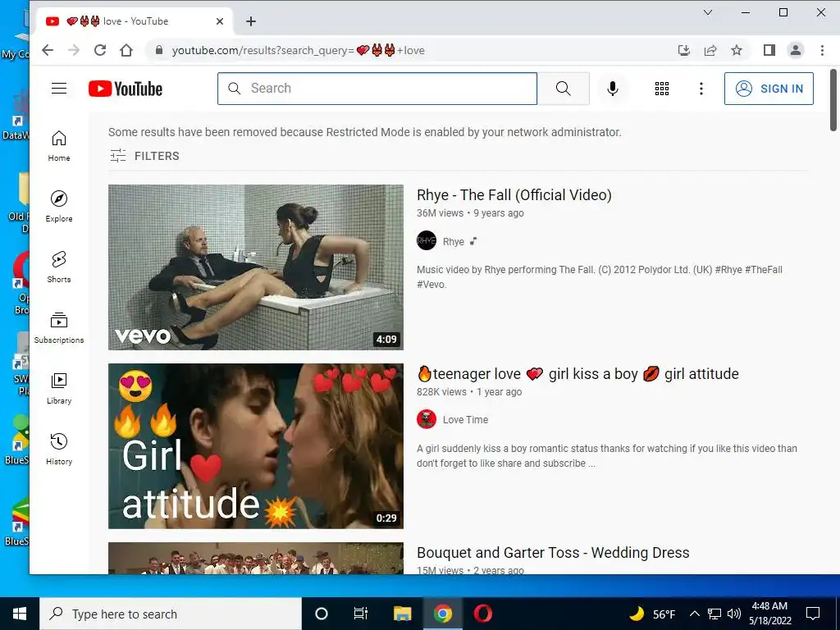Viewport: 840px width, 630px height.
Task: Open Chrome profile avatar
Action: (x=796, y=50)
